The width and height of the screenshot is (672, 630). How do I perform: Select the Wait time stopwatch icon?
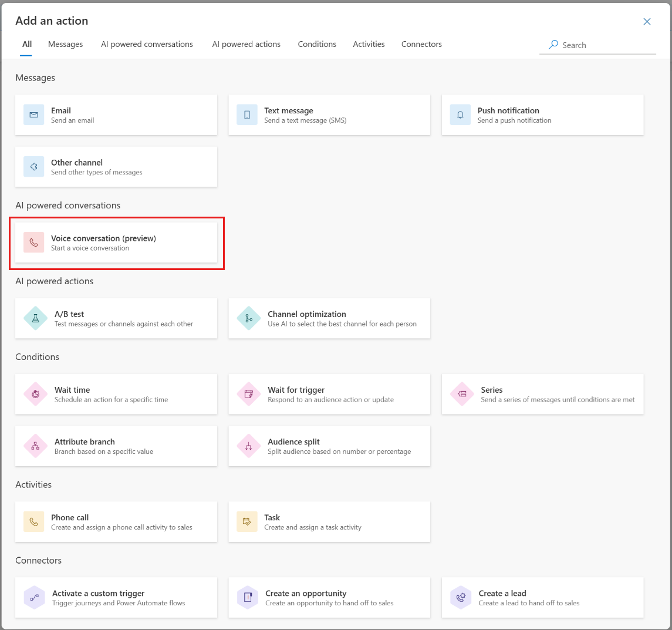click(x=36, y=394)
